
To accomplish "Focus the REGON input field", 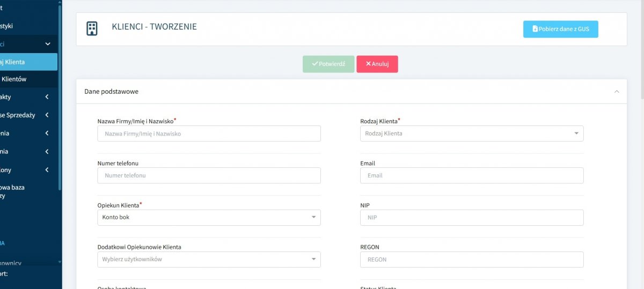I will [x=472, y=259].
